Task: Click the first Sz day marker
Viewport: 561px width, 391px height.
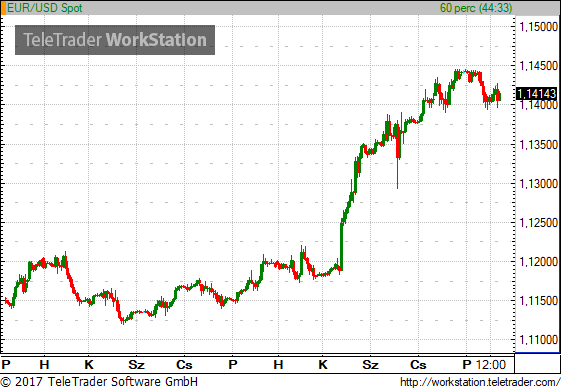Action: (x=136, y=365)
